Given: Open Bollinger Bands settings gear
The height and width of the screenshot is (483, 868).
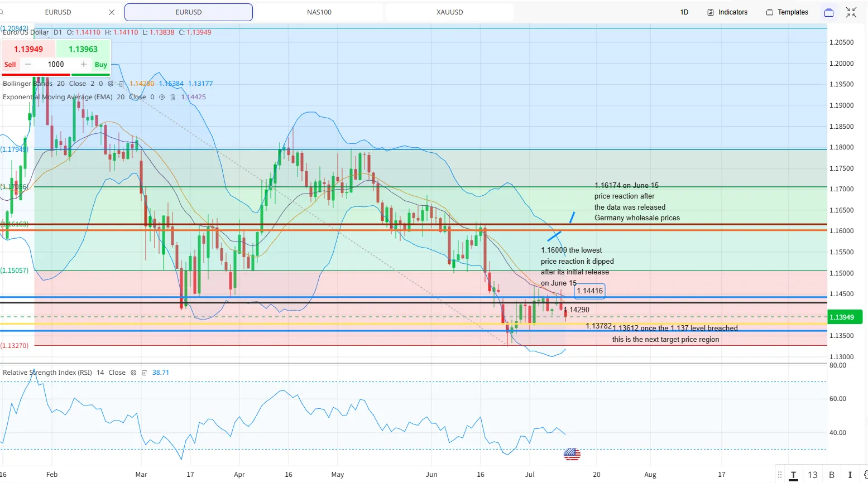Looking at the screenshot, I should tap(111, 84).
